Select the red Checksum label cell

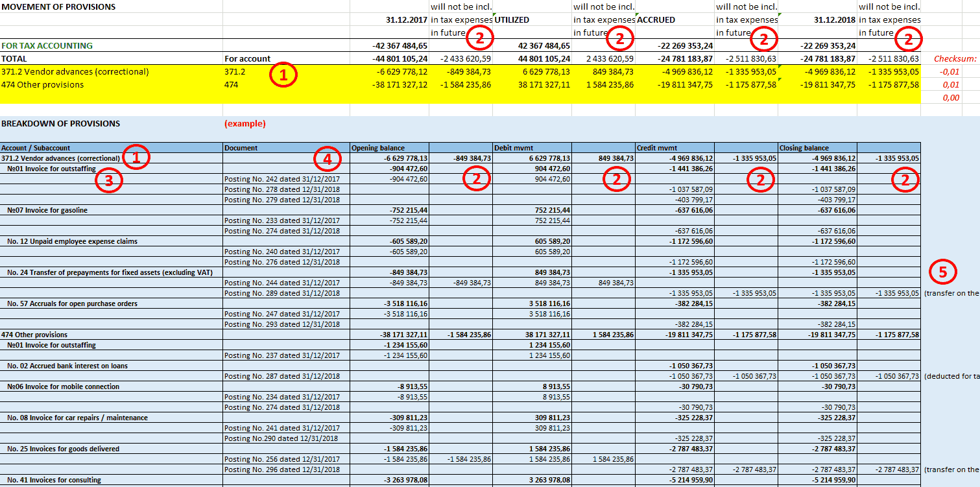click(955, 59)
